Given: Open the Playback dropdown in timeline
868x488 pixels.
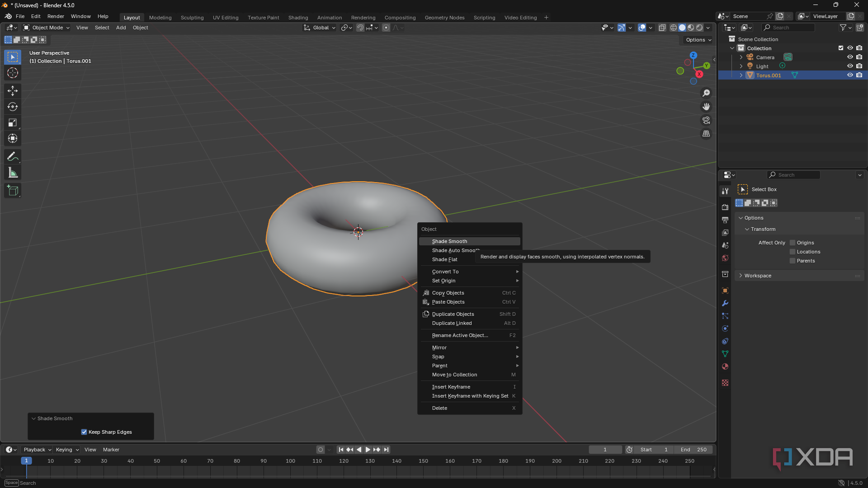Looking at the screenshot, I should coord(37,450).
